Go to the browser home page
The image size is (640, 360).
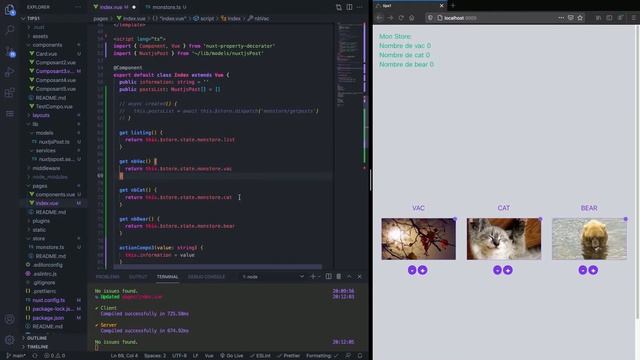tap(411, 18)
